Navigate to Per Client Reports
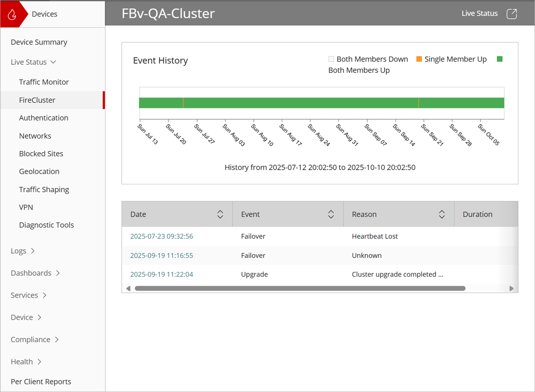 coord(40,382)
